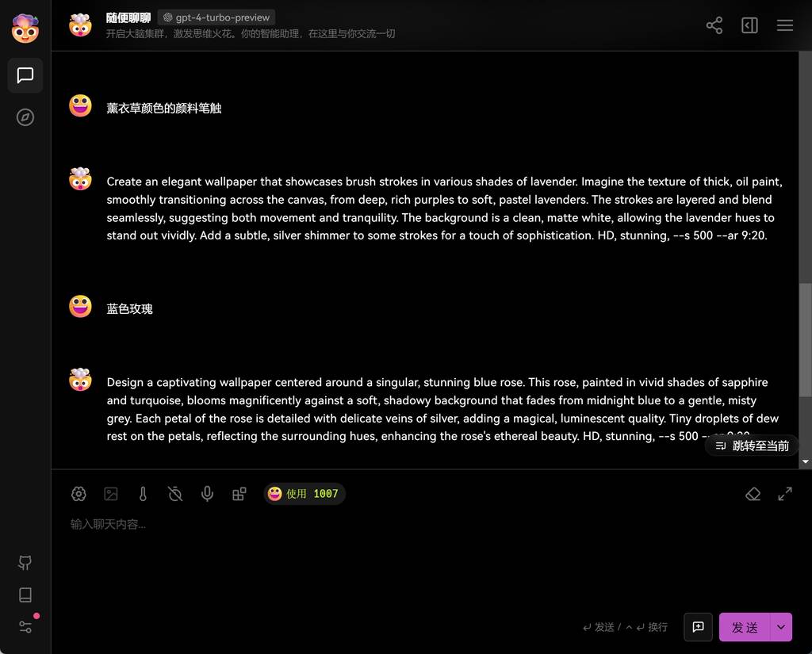Click the microphone voice input icon
The height and width of the screenshot is (654, 812).
coord(207,494)
